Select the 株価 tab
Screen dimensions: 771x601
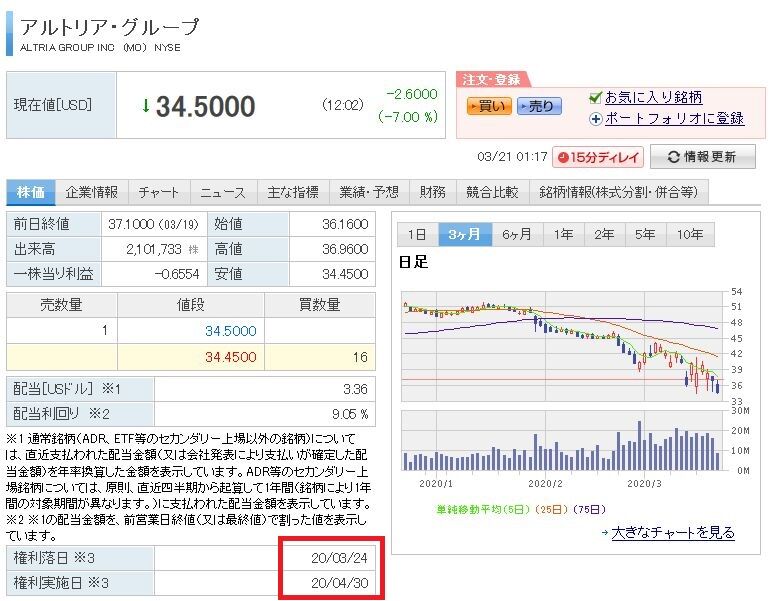pyautogui.click(x=30, y=192)
